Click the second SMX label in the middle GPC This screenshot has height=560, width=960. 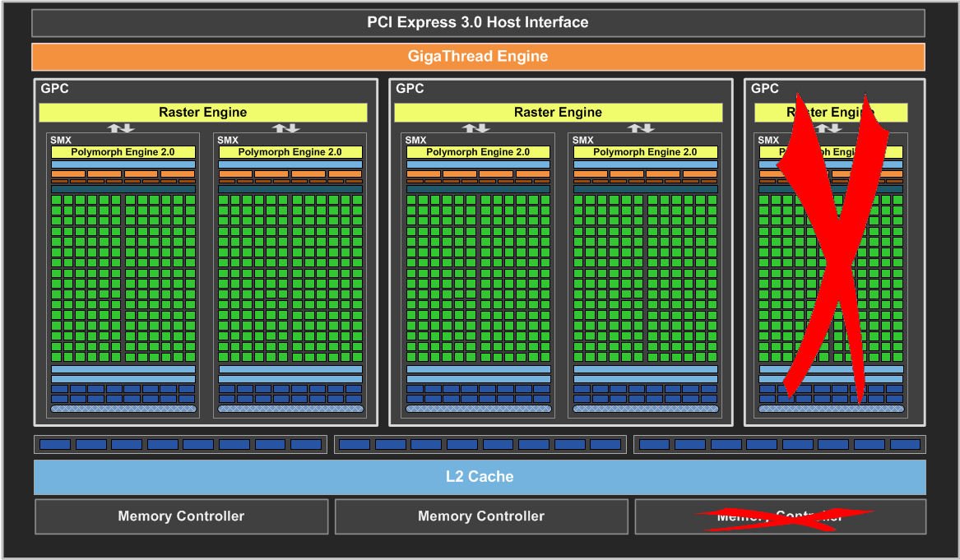coord(583,140)
